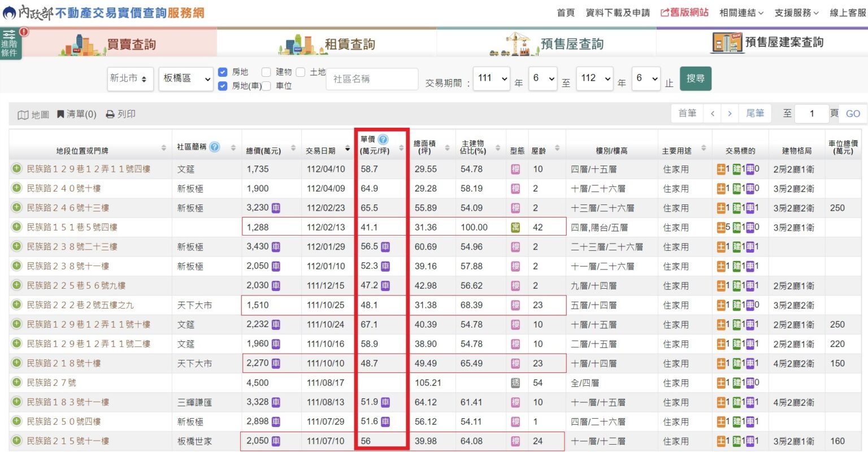
Task: Open the district dropdown showing 板橋區
Action: pos(186,79)
